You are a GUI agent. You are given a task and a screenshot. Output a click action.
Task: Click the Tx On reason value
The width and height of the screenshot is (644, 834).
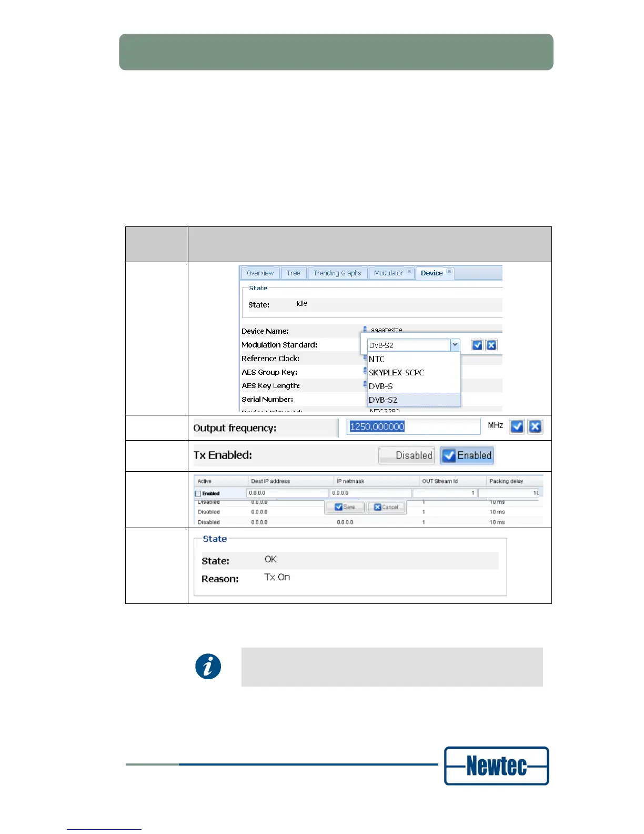[277, 577]
